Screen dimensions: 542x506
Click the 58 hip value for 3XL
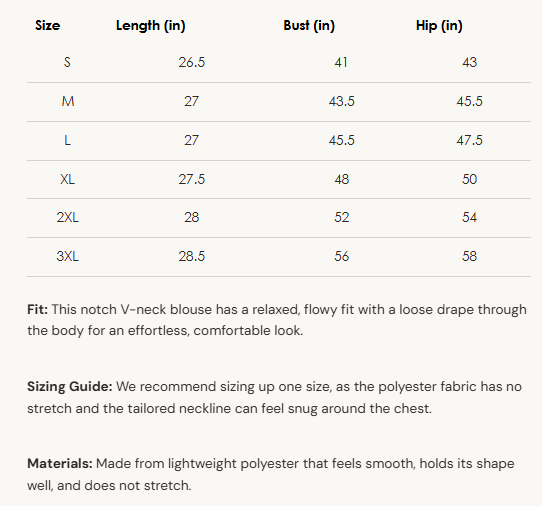point(469,256)
